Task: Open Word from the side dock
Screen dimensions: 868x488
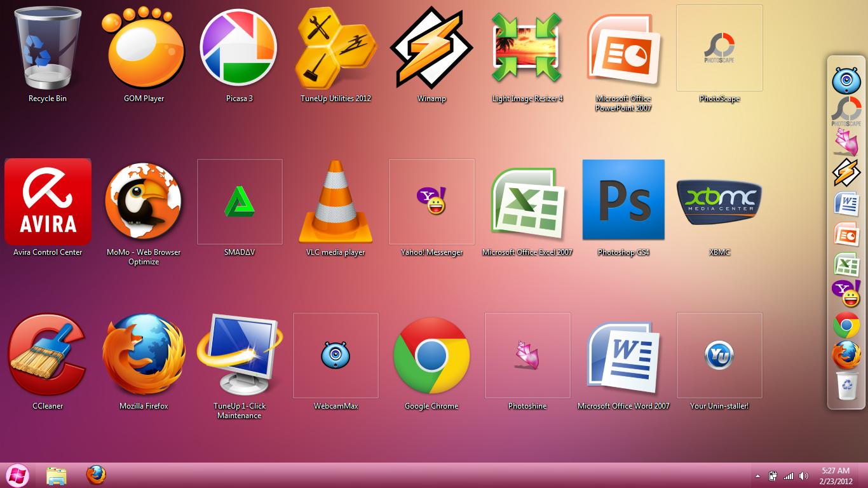Action: pyautogui.click(x=846, y=204)
